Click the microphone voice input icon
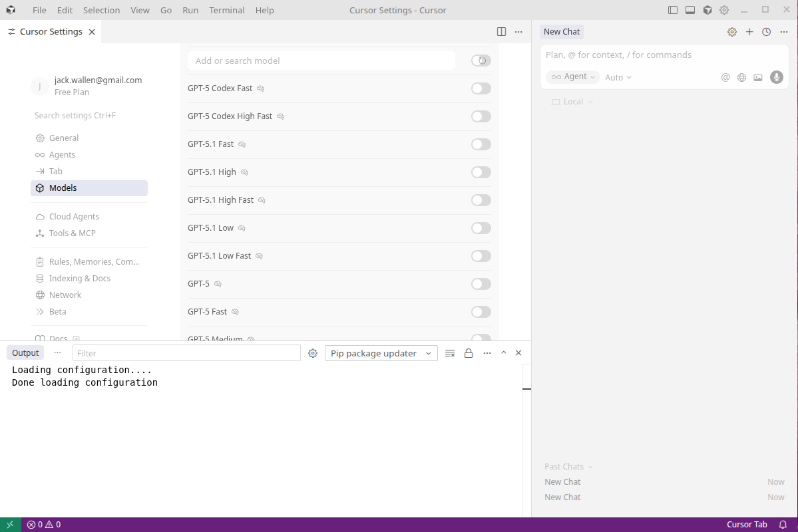This screenshot has width=798, height=532. coord(776,77)
